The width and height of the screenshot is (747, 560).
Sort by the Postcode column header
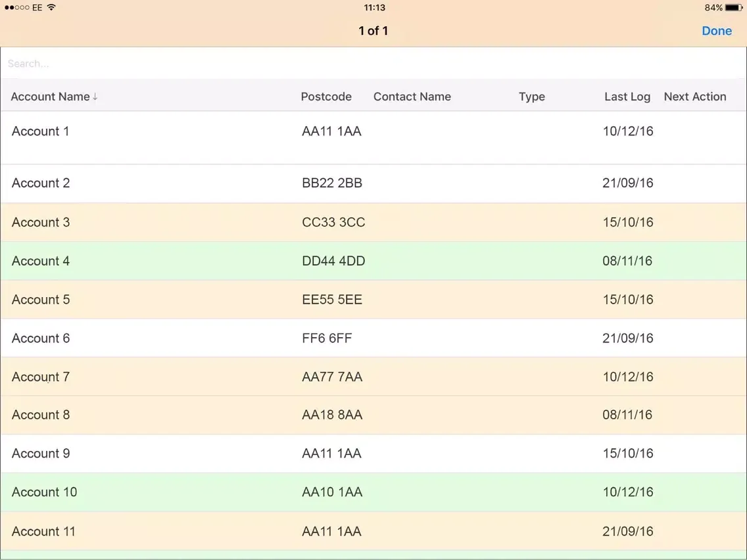click(326, 97)
